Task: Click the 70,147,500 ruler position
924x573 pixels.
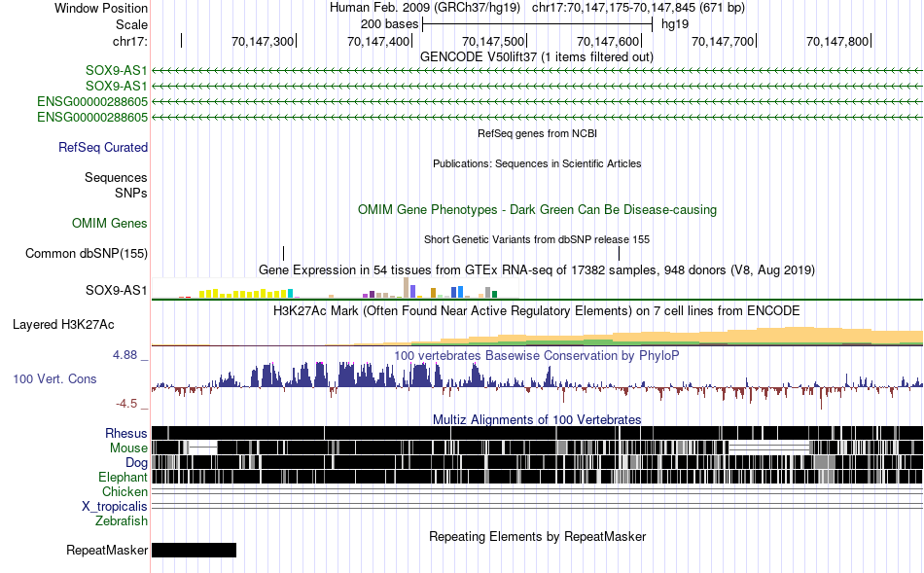Action: [x=493, y=41]
